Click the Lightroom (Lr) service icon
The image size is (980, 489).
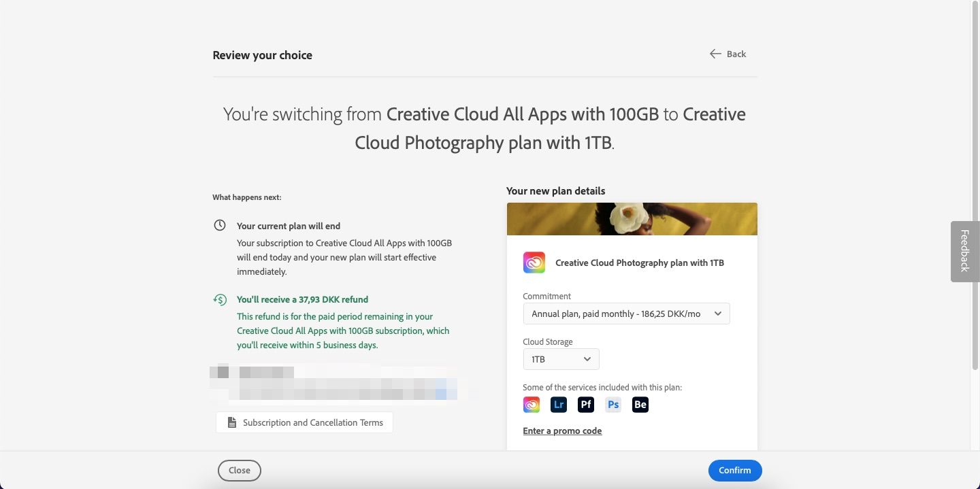point(559,405)
